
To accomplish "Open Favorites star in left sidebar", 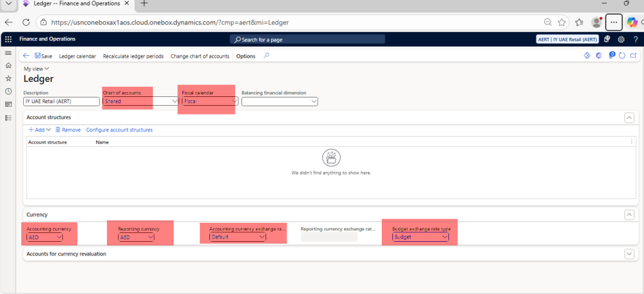I will (8, 79).
